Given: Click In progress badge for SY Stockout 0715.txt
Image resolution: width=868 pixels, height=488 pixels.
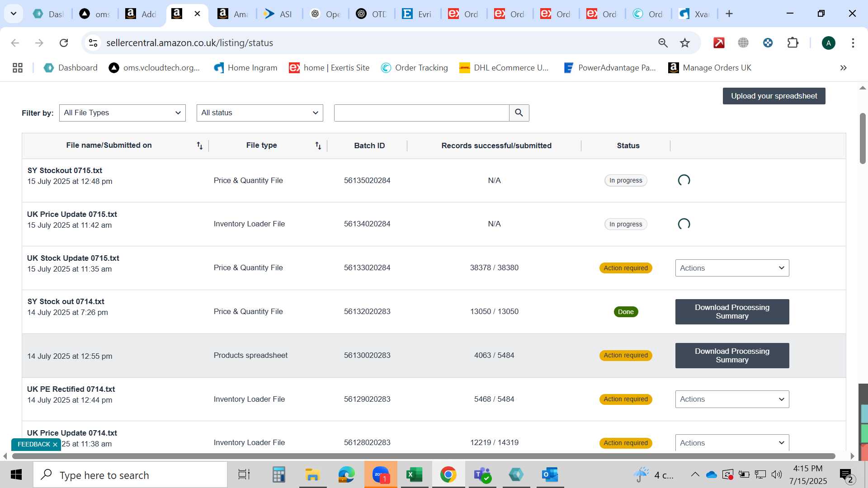Looking at the screenshot, I should tap(626, 180).
